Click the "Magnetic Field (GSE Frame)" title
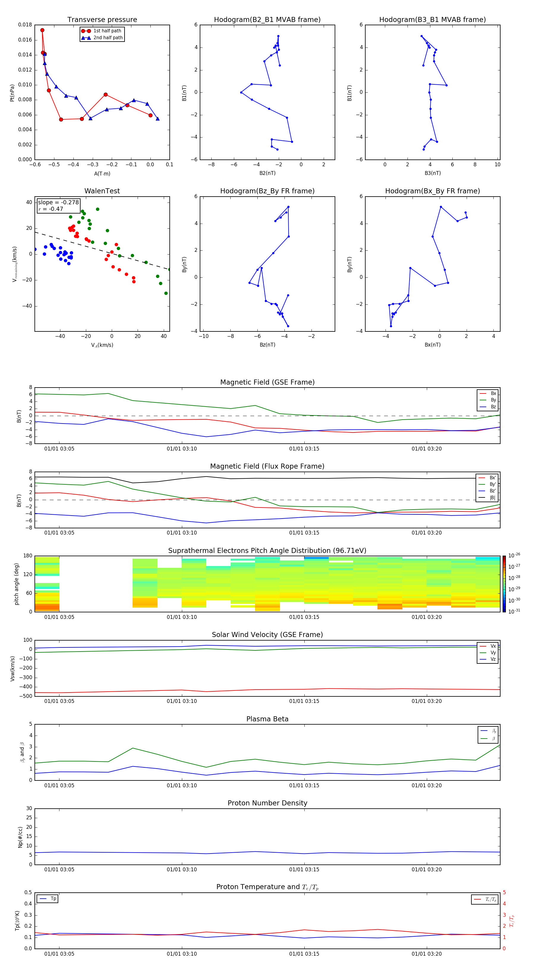 tap(267, 382)
